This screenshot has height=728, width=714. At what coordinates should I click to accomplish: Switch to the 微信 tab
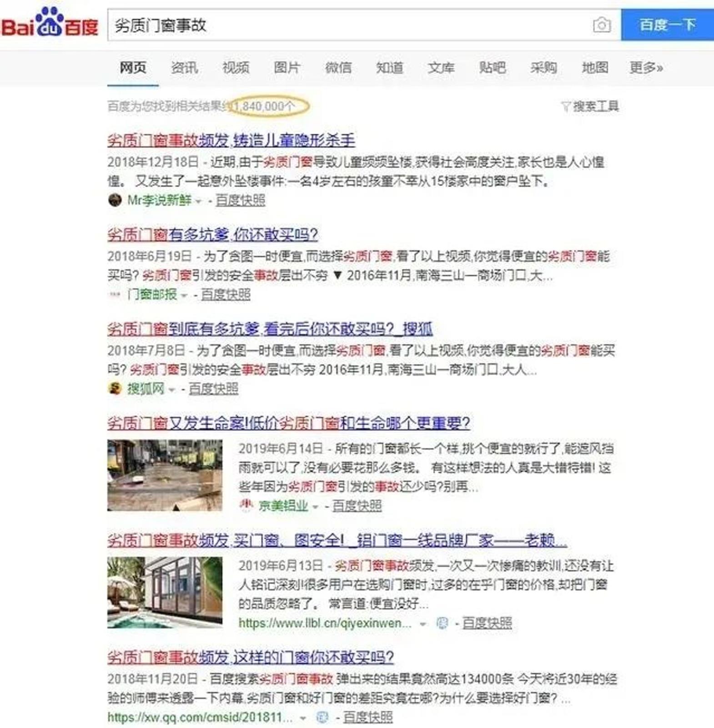pyautogui.click(x=338, y=68)
